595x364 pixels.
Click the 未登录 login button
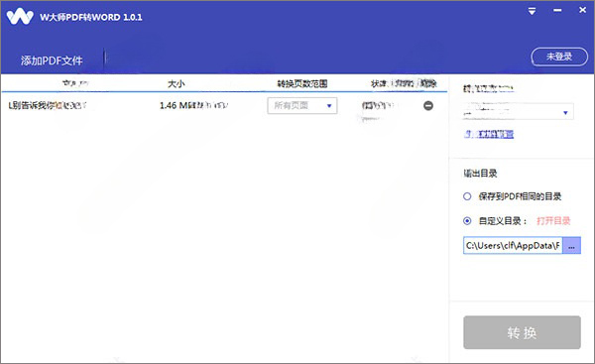[x=559, y=57]
